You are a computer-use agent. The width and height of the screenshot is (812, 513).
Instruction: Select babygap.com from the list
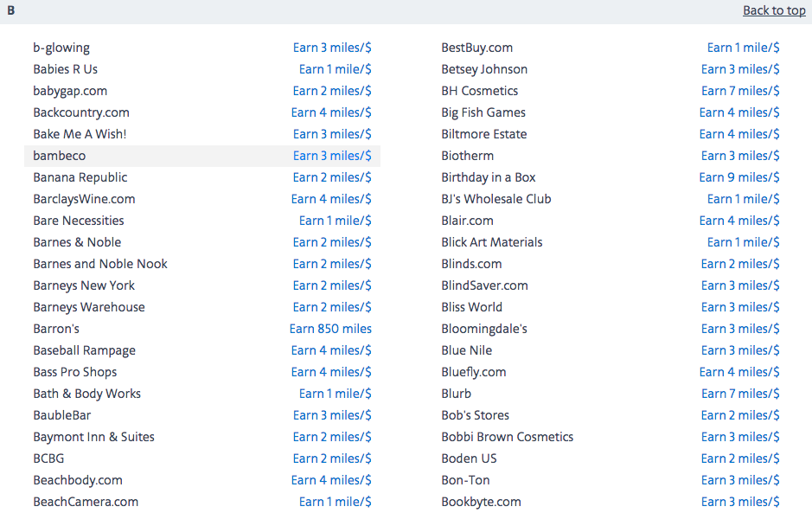click(x=70, y=91)
